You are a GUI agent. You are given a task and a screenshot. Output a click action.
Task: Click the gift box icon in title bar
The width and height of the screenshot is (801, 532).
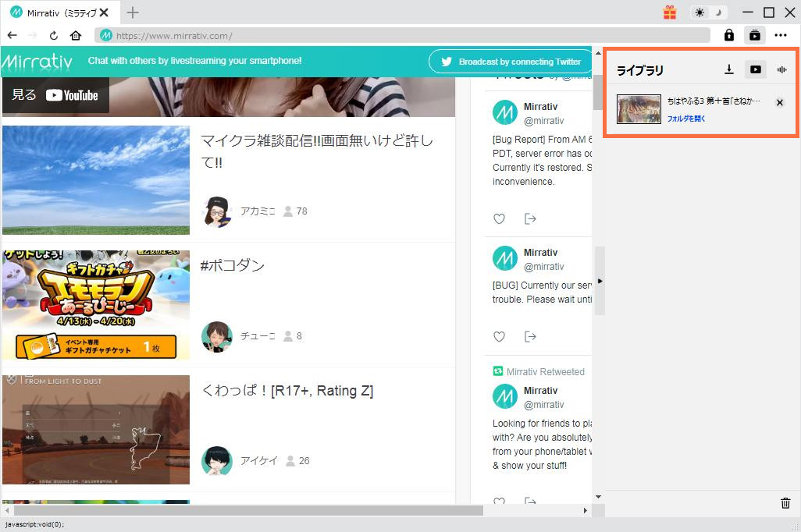[x=670, y=12]
